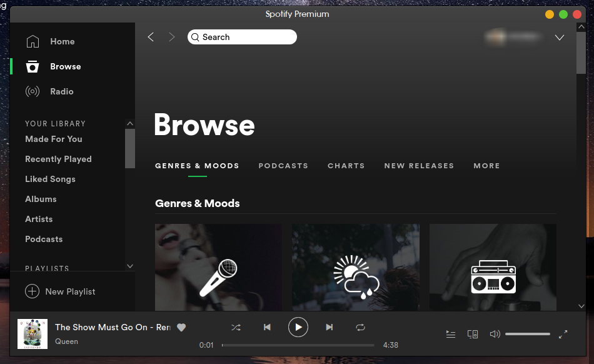Image resolution: width=594 pixels, height=364 pixels.
Task: Click the Queen album art thumbnail
Action: pyautogui.click(x=33, y=334)
